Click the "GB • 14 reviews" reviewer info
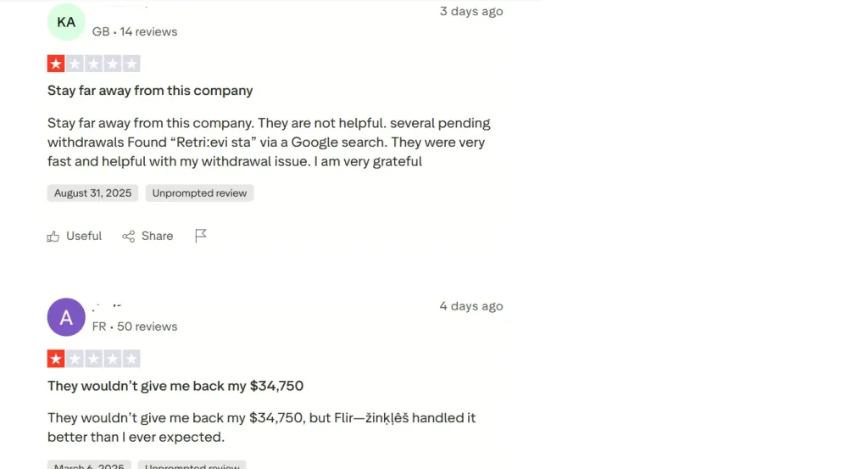Image resolution: width=868 pixels, height=469 pixels. (135, 31)
